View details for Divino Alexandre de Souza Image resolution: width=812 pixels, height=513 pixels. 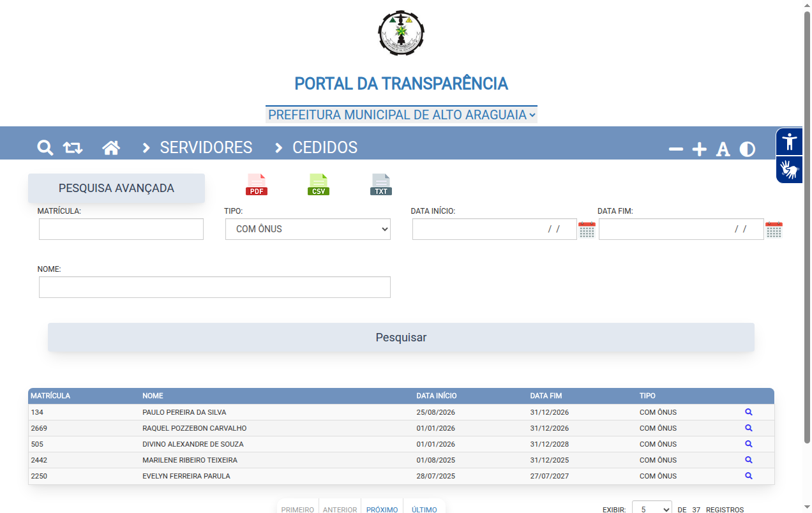pos(749,444)
